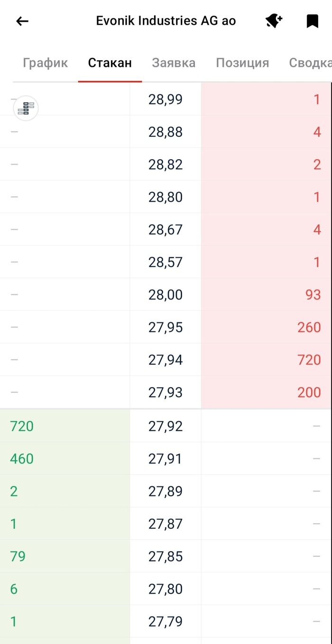Tap price 27,80 in bids
This screenshot has width=332, height=644.
tap(166, 589)
